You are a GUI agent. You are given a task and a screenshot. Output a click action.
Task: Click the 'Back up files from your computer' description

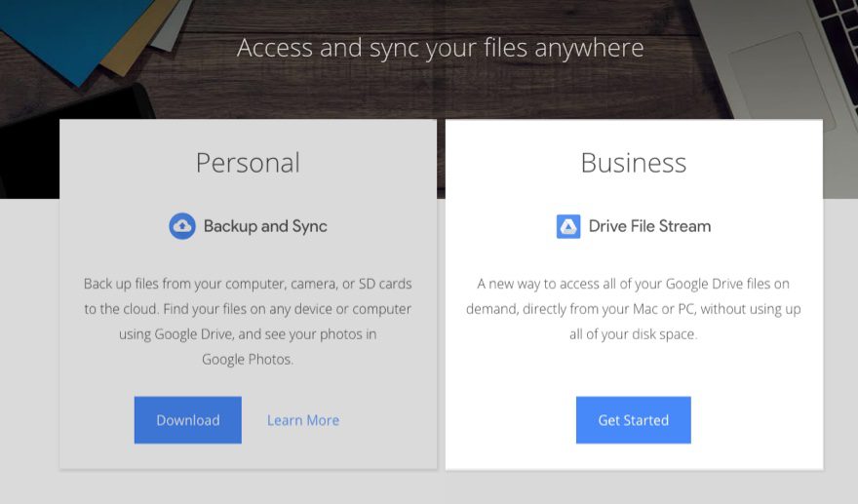click(x=248, y=322)
